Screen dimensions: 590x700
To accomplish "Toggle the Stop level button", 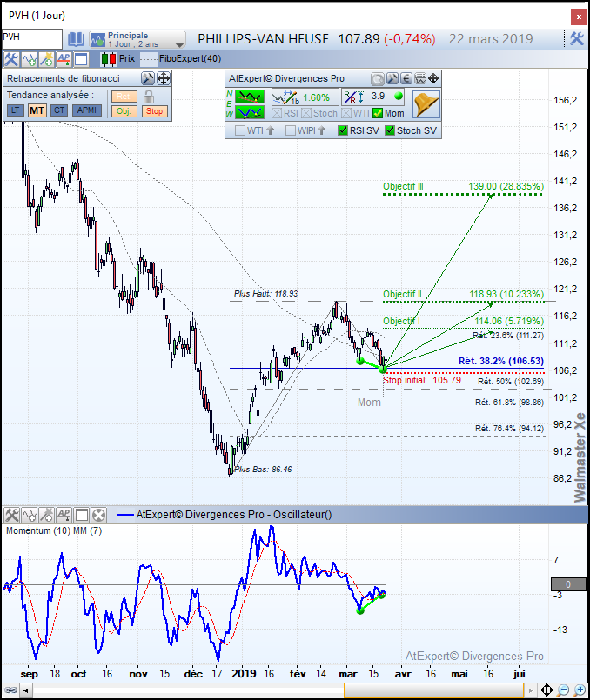I will (x=155, y=111).
